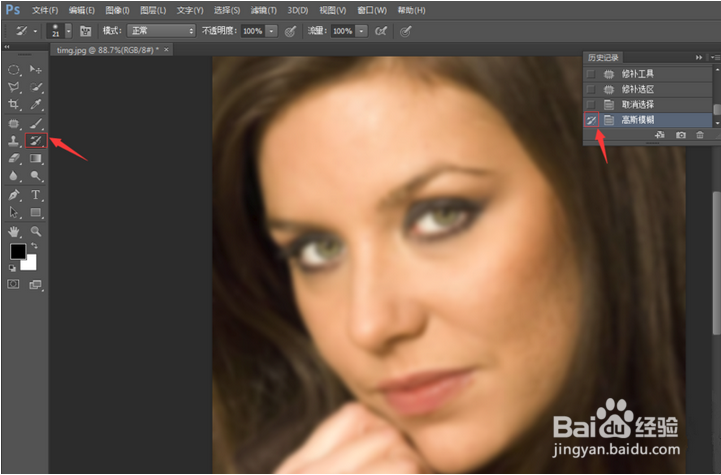The height and width of the screenshot is (475, 721).
Task: Set history brush source for 修补选区
Action: click(x=591, y=89)
